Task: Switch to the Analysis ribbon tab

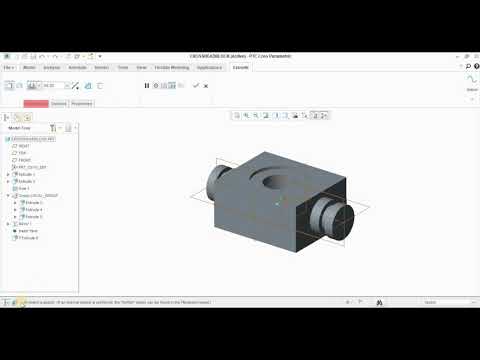Action: [x=52, y=68]
